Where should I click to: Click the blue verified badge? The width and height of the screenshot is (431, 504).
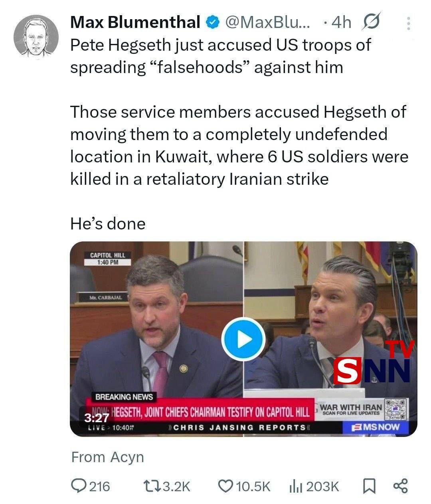[x=212, y=22]
